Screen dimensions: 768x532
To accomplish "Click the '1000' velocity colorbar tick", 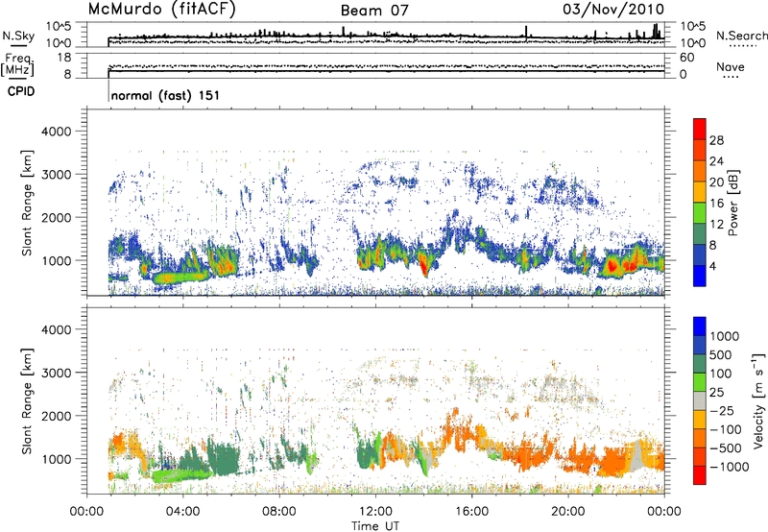I will coord(725,336).
